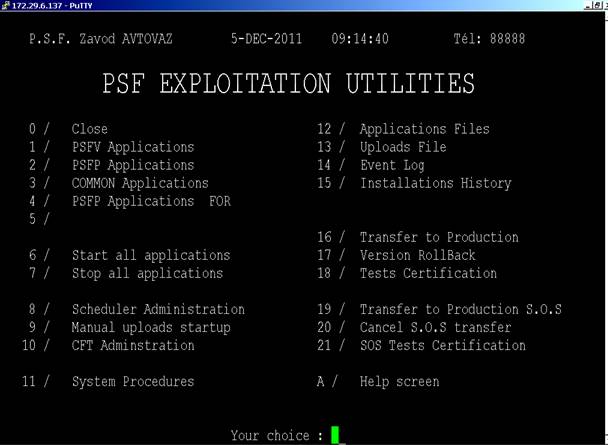The height and width of the screenshot is (445, 608).
Task: Click the option letter "A /"
Action: (327, 382)
